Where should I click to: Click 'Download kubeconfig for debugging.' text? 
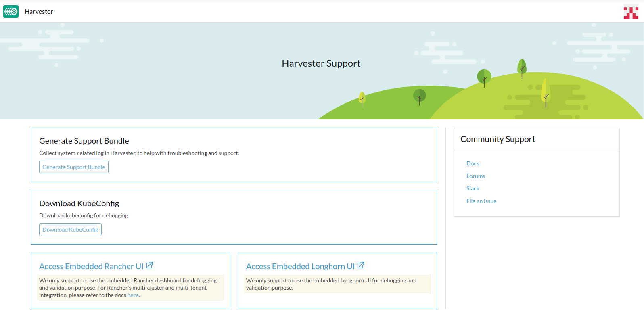84,215
